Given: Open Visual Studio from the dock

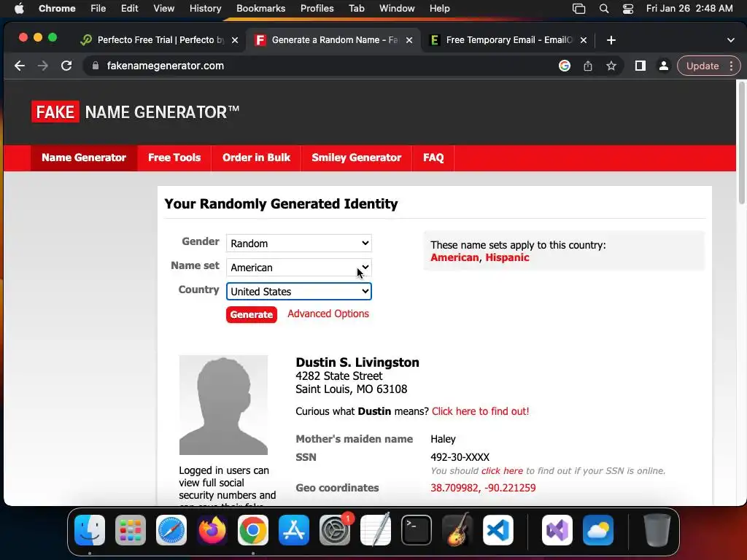Looking at the screenshot, I should [557, 530].
